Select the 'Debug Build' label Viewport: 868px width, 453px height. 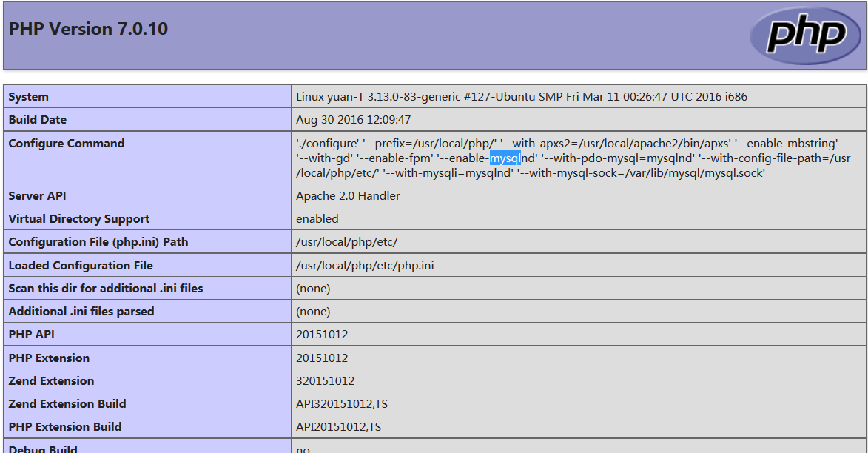tap(43, 448)
